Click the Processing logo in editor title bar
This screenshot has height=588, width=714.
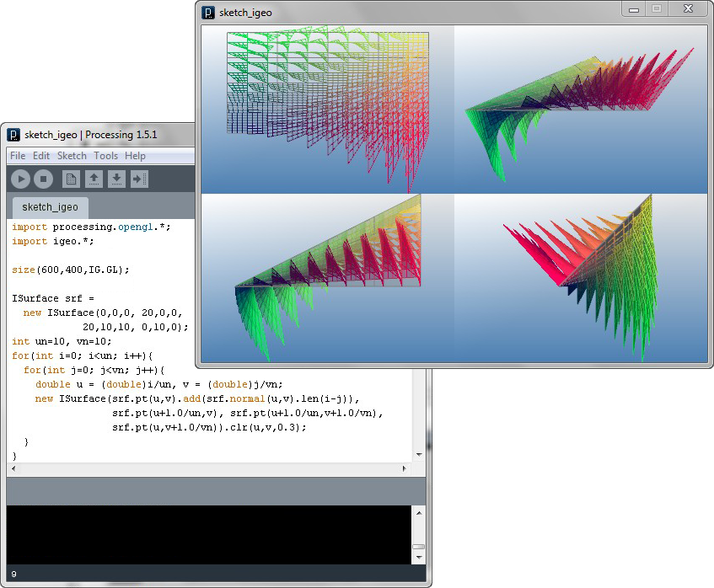pyautogui.click(x=13, y=135)
